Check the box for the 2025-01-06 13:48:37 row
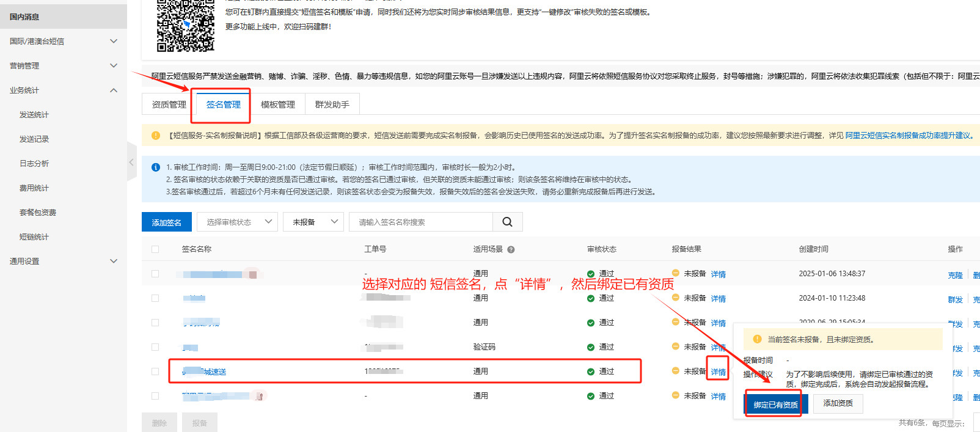The image size is (980, 432). pyautogui.click(x=155, y=274)
